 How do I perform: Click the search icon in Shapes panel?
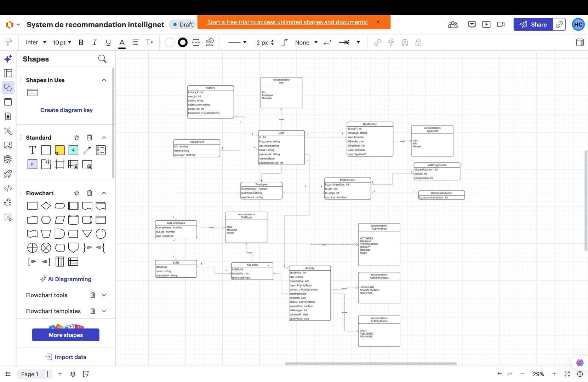pos(102,59)
